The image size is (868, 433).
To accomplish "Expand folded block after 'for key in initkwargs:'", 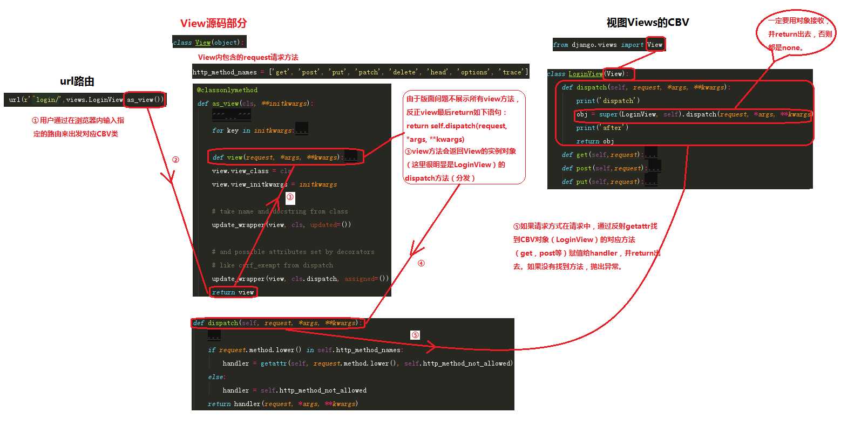I will click(x=301, y=130).
